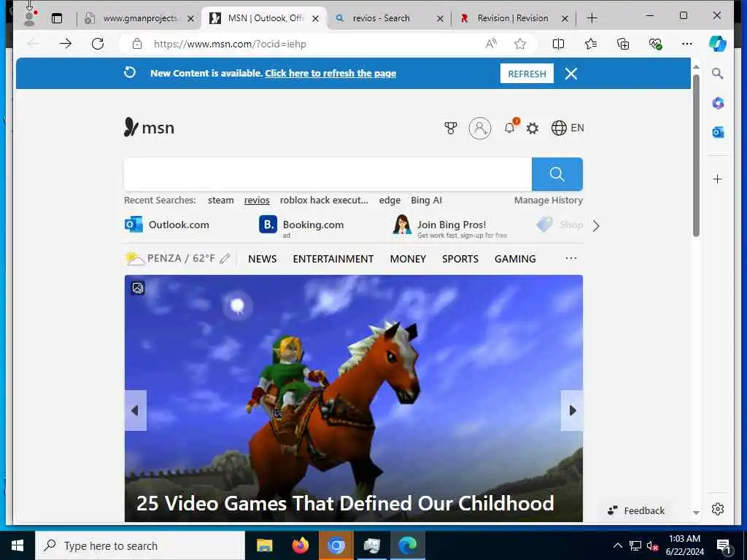The image size is (747, 560).
Task: Select recent search 'roblox hack execut...'
Action: click(324, 201)
